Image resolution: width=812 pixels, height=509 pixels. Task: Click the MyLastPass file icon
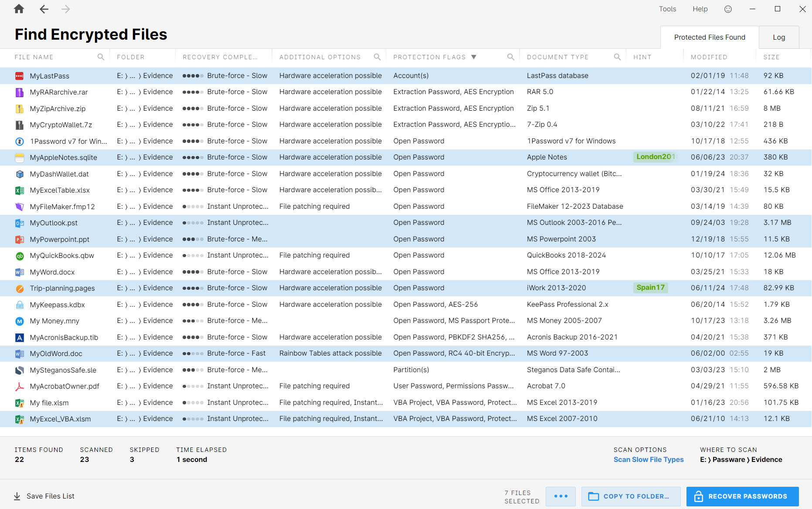click(x=20, y=76)
